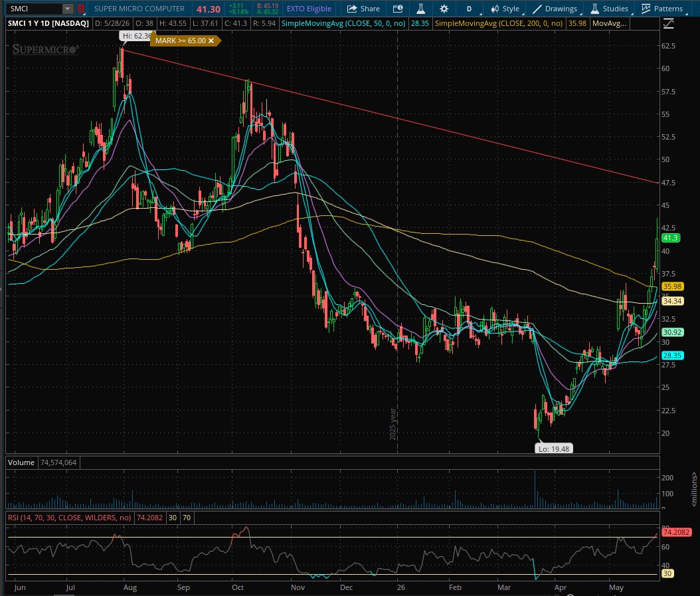Click the C: 41.3 close value
Image resolution: width=700 pixels, height=596 pixels.
click(x=235, y=23)
